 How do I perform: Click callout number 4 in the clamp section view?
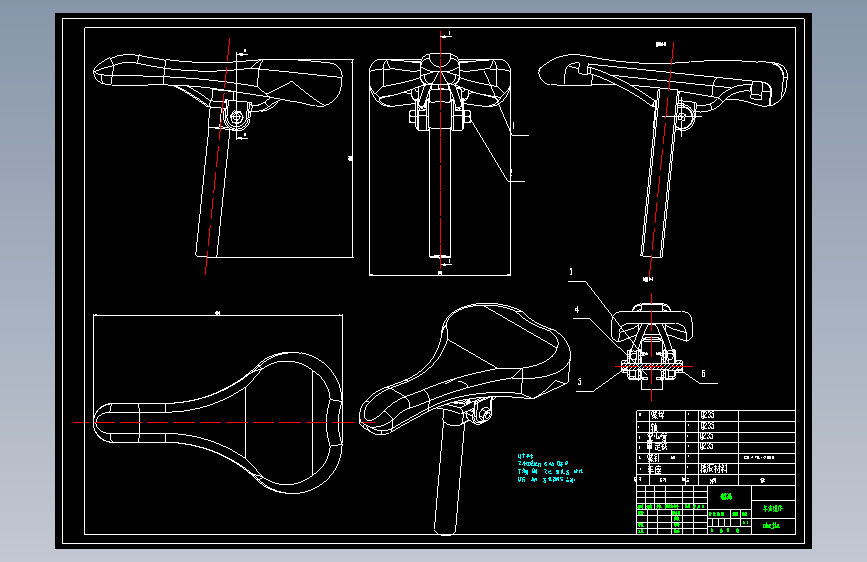pos(577,310)
